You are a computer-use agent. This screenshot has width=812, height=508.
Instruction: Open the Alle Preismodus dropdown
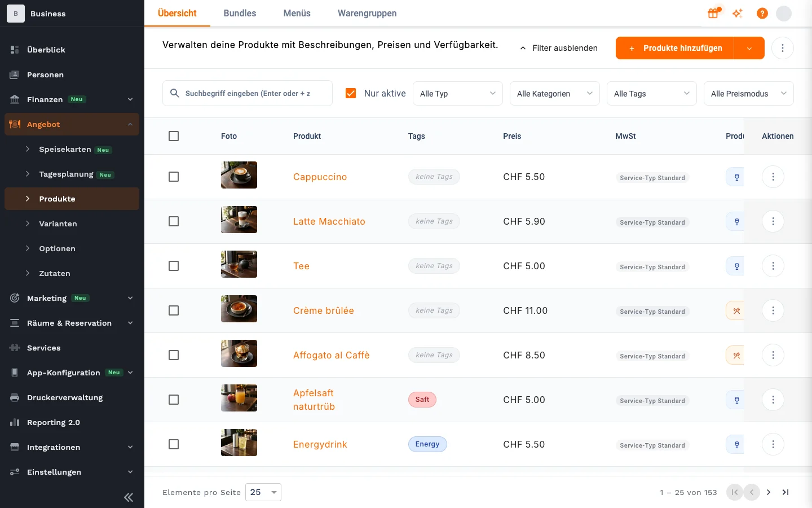[x=749, y=94]
